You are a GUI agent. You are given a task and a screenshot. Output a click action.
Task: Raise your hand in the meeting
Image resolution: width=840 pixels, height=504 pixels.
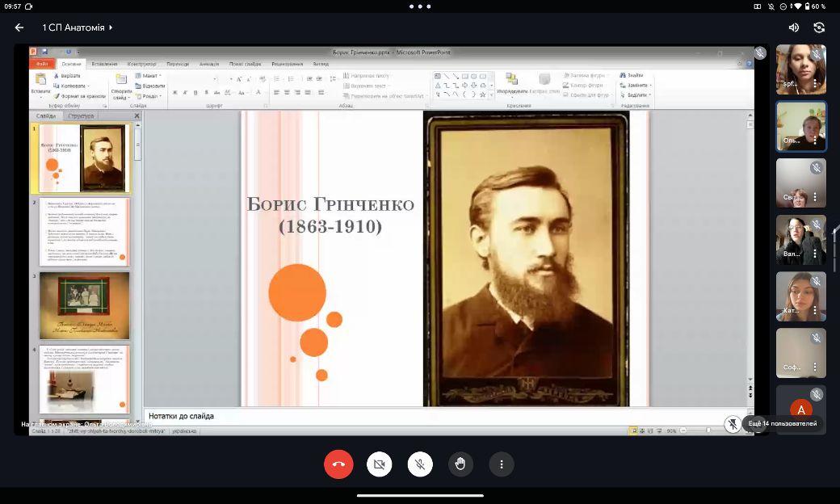[460, 464]
